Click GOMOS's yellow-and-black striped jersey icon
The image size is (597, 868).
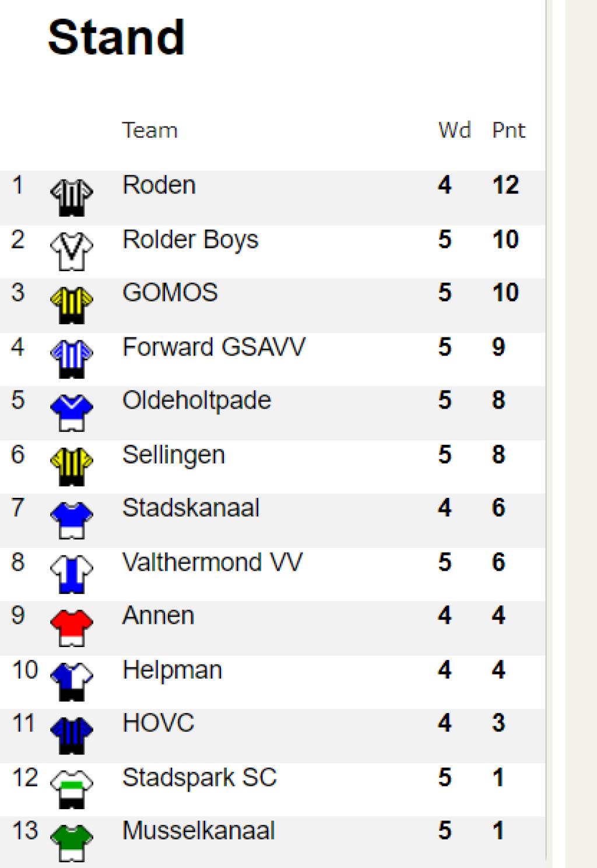71,305
